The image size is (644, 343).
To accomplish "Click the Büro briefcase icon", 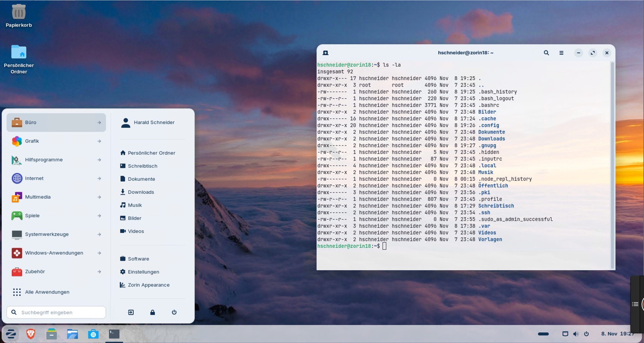I will tap(17, 122).
